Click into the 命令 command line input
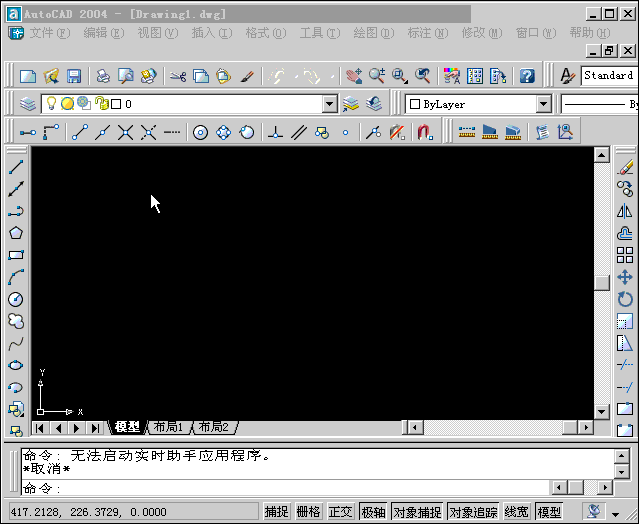 point(285,488)
